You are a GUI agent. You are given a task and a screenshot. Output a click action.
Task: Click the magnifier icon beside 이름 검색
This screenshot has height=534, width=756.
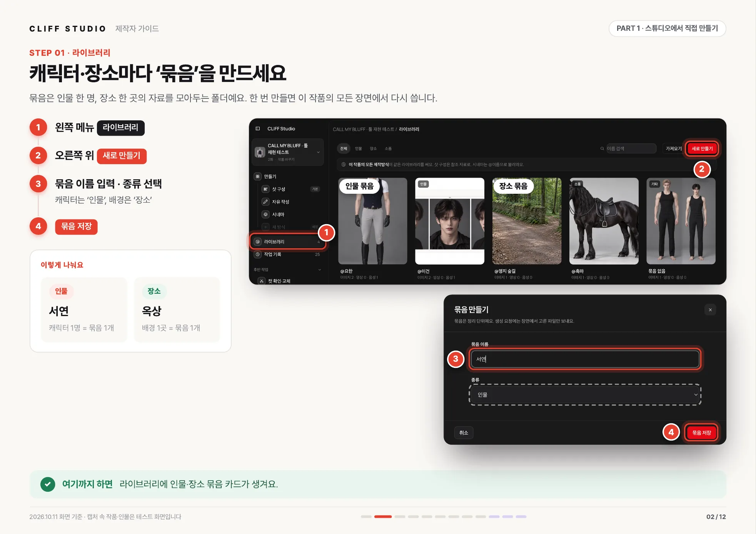pos(602,148)
